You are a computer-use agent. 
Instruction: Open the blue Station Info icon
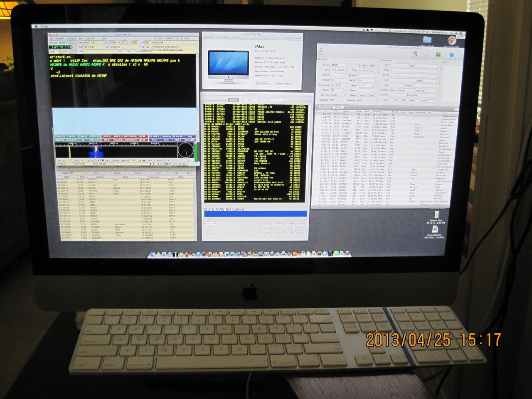coord(451,55)
